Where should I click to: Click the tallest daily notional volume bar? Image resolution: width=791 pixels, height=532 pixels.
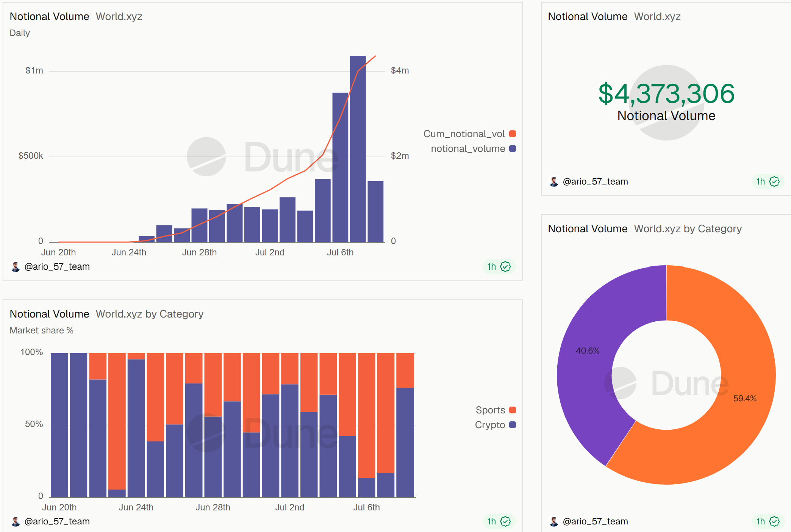(x=358, y=149)
